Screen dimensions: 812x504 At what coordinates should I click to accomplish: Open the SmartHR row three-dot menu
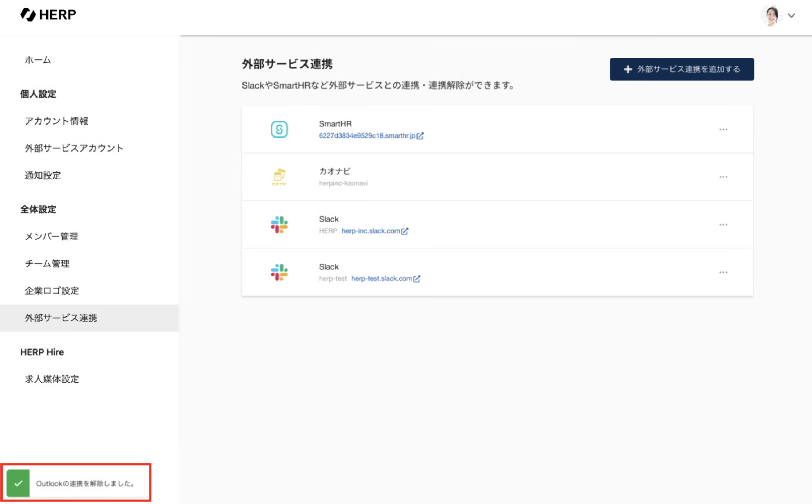click(723, 129)
